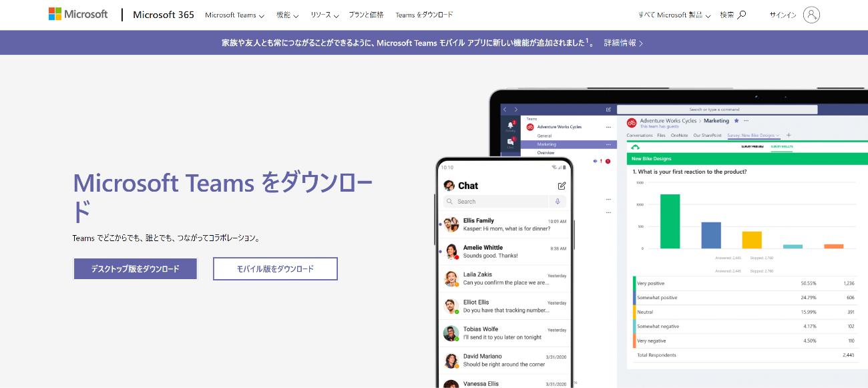Viewport: 868px width, 388px height.
Task: Tap the profile avatar beside Chat heading
Action: point(449,186)
